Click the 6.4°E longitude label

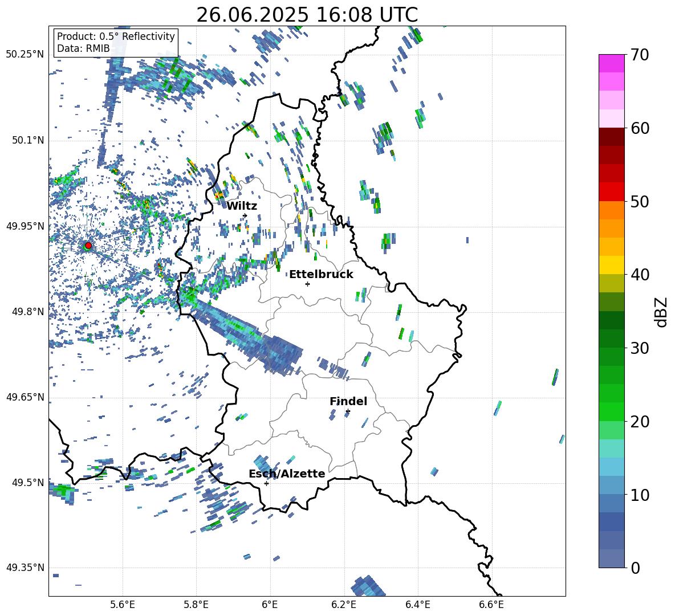[x=417, y=605]
